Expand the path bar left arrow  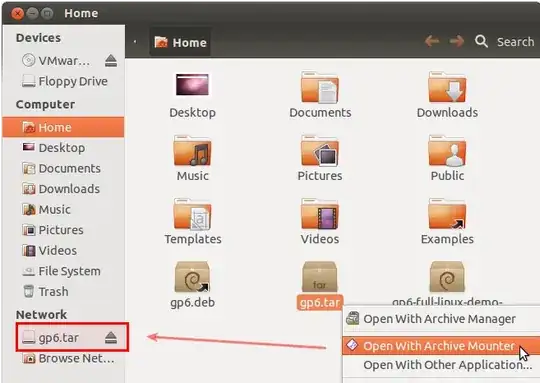135,42
